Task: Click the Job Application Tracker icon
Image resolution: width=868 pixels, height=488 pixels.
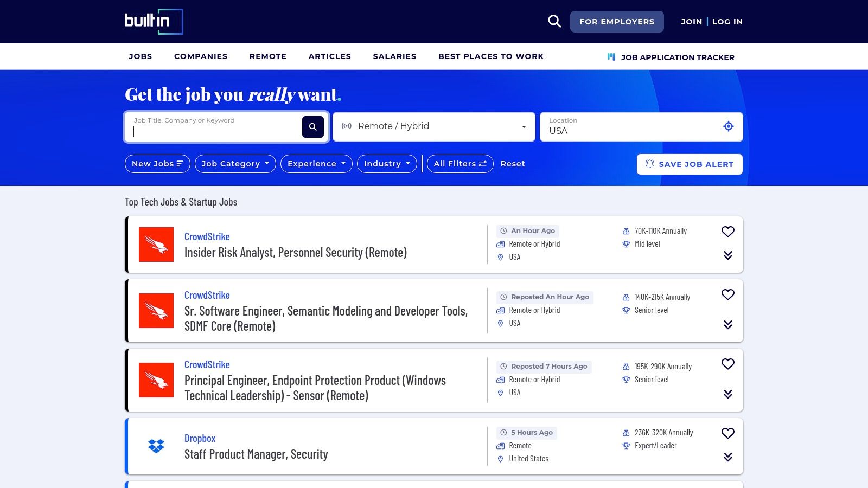Action: 611,57
